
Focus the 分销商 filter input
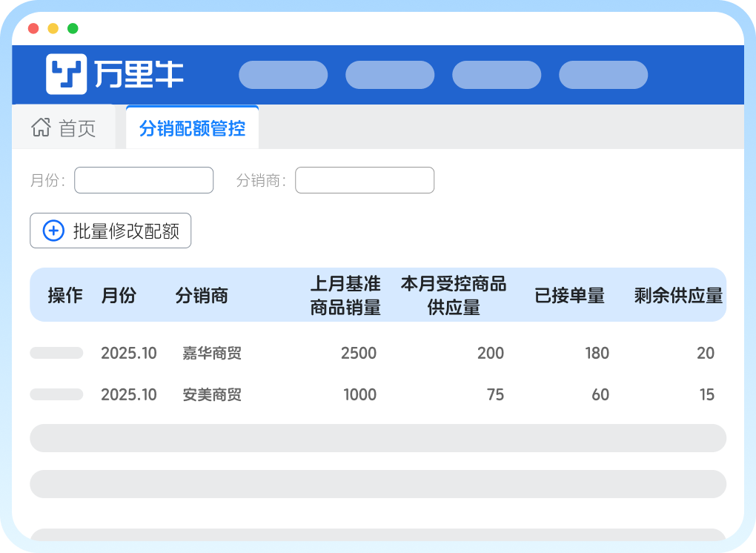coord(365,180)
